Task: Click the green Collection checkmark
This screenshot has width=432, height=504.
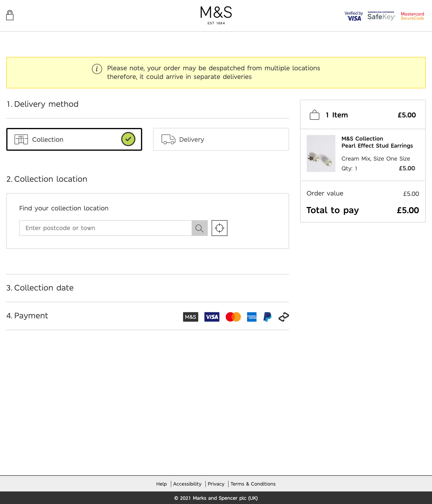Action: tap(128, 139)
